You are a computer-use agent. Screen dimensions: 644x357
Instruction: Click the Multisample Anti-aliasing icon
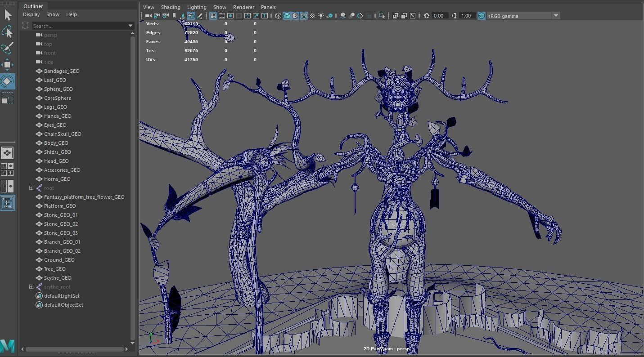(x=360, y=16)
